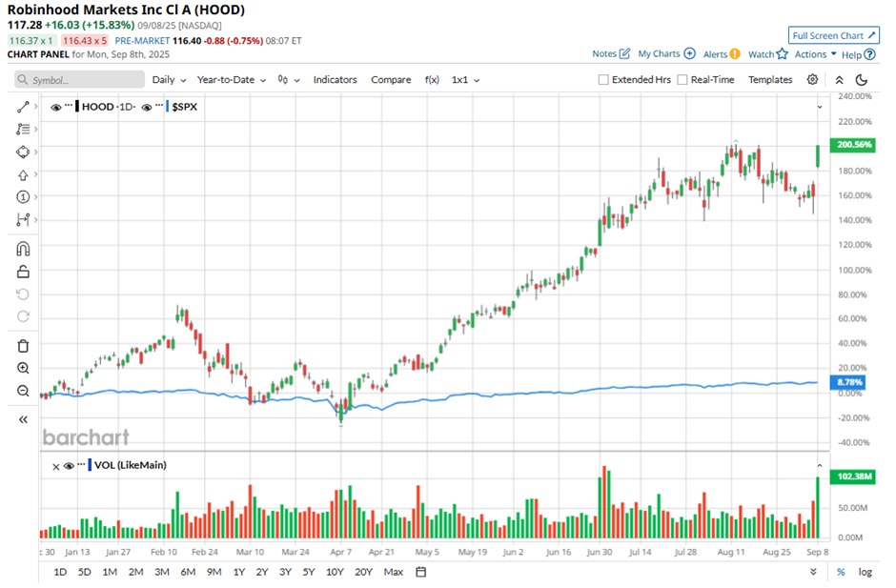Click the Notes link

click(x=604, y=53)
